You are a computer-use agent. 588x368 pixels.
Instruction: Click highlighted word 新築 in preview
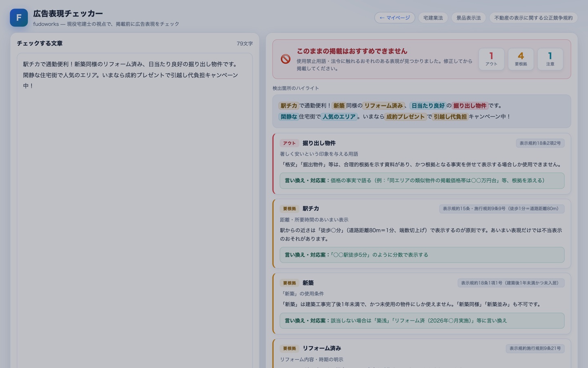point(339,105)
